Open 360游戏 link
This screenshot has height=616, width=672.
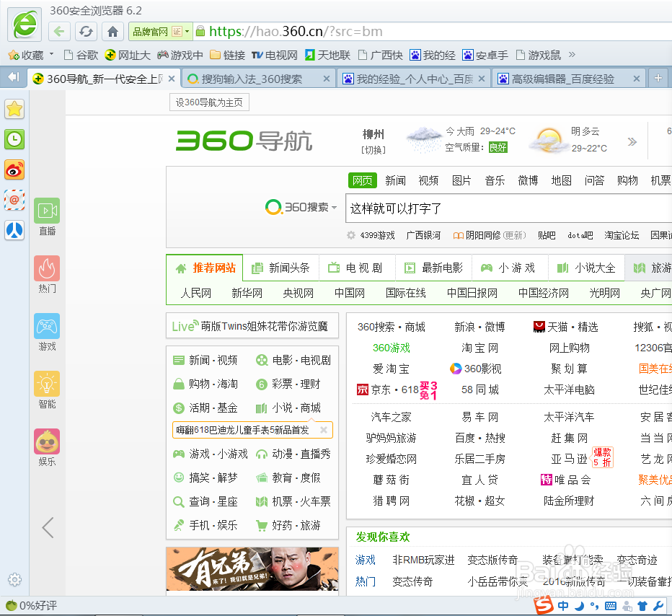tap(392, 348)
